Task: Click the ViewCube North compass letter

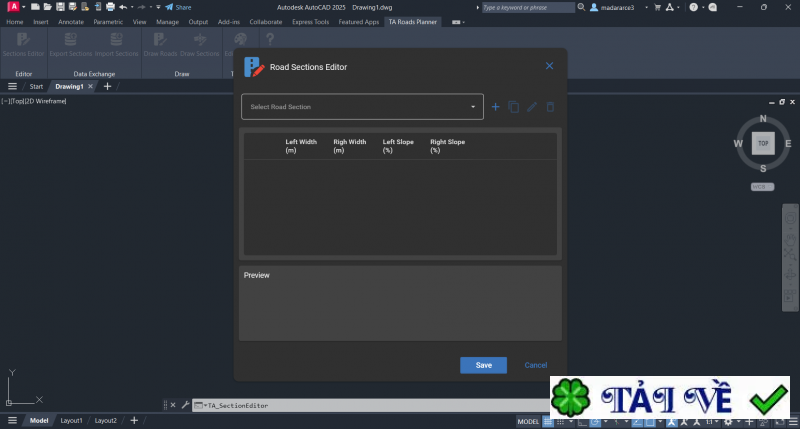Action: coord(763,118)
